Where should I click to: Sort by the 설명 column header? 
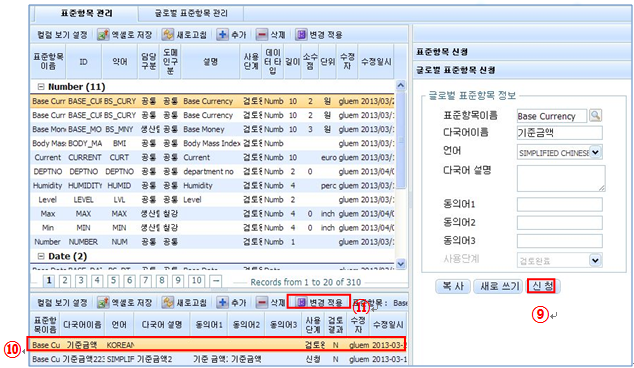(x=210, y=61)
